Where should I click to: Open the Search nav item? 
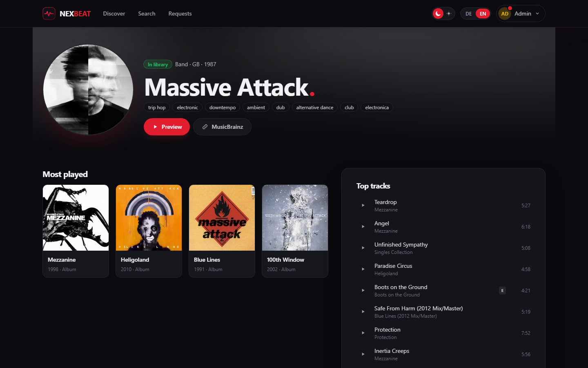click(x=147, y=13)
